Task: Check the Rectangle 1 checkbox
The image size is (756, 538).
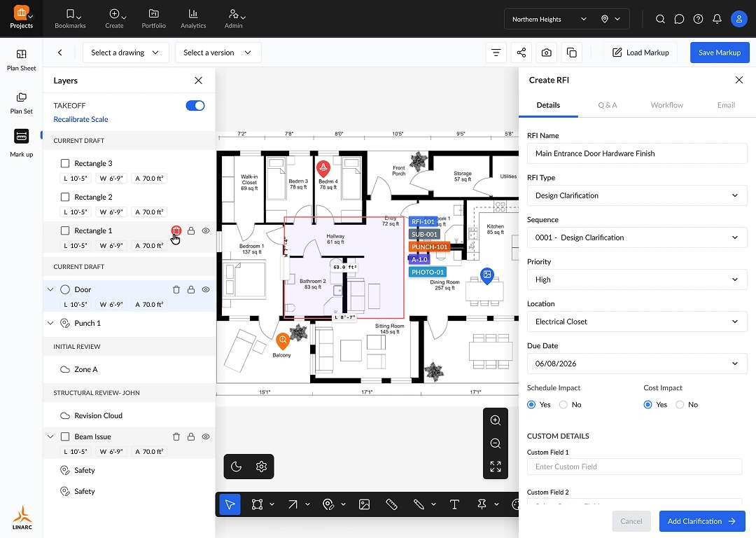Action: click(x=65, y=230)
